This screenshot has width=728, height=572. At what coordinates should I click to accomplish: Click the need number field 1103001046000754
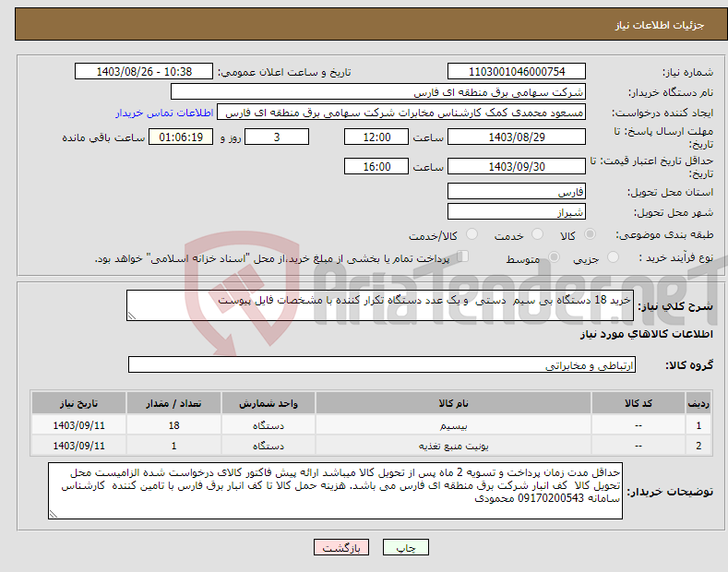pos(517,72)
